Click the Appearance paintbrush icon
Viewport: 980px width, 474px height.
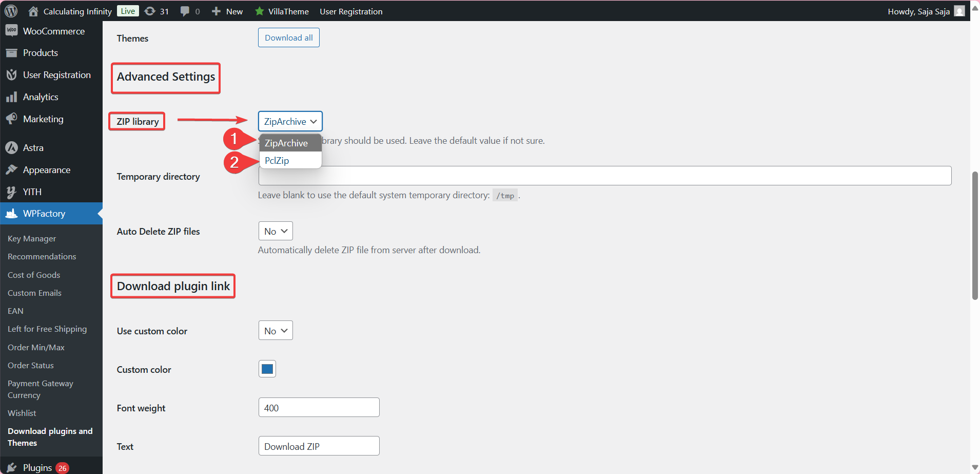tap(11, 169)
